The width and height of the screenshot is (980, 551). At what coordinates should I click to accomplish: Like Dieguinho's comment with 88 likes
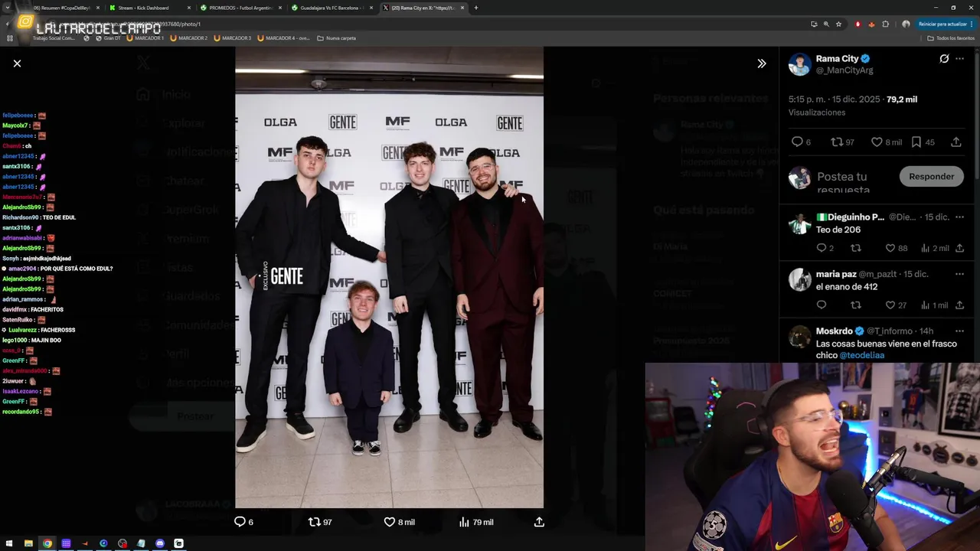(x=896, y=248)
